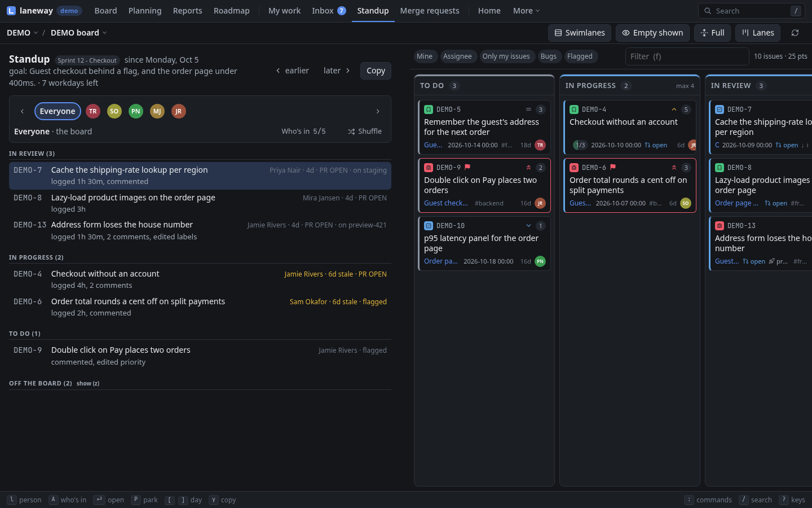Show the off the board items

(88, 384)
